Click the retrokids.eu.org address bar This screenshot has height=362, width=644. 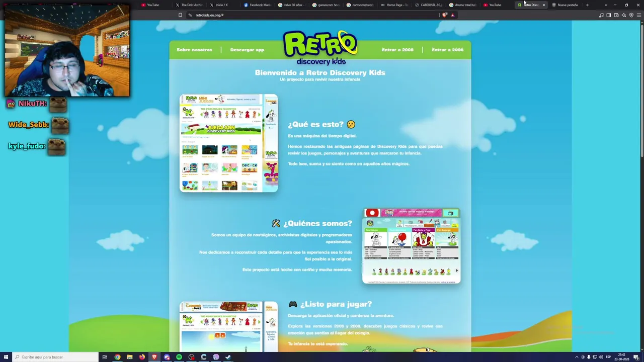pyautogui.click(x=312, y=15)
